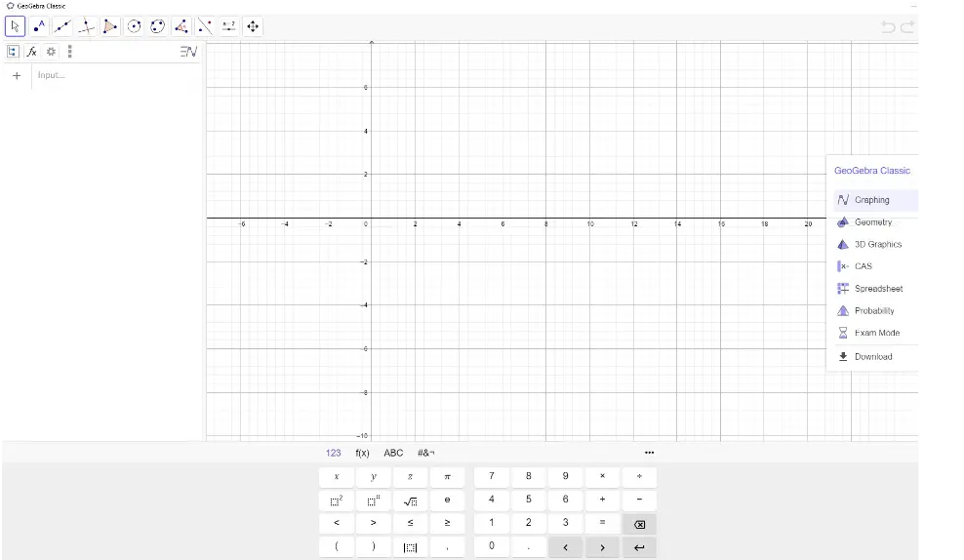This screenshot has width=964, height=560.
Task: Select the Point tool
Action: (39, 26)
